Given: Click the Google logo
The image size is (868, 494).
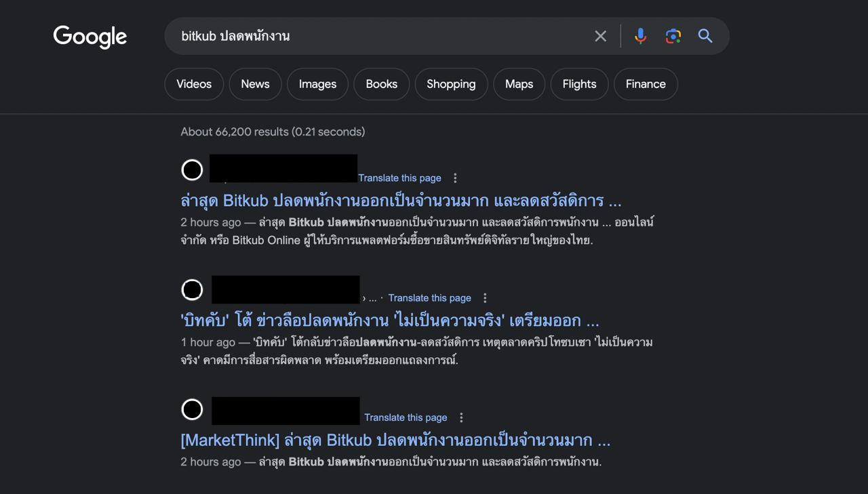Looking at the screenshot, I should pos(90,37).
